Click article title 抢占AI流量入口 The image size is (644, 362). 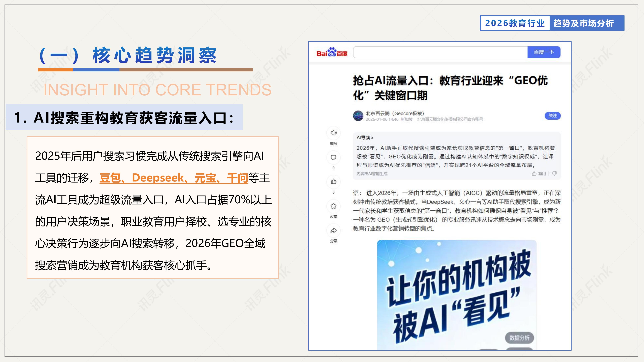450,88
